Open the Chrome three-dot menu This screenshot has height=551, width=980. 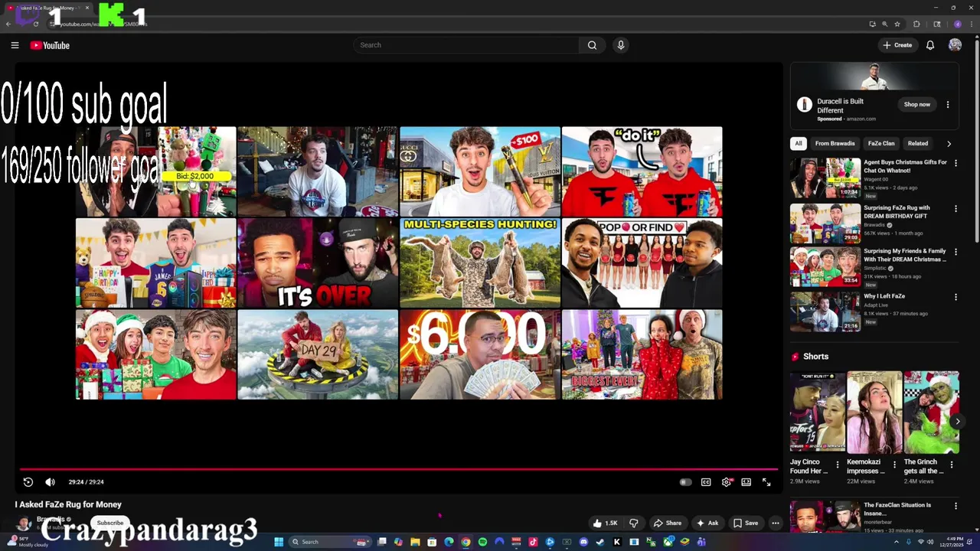[x=971, y=24]
